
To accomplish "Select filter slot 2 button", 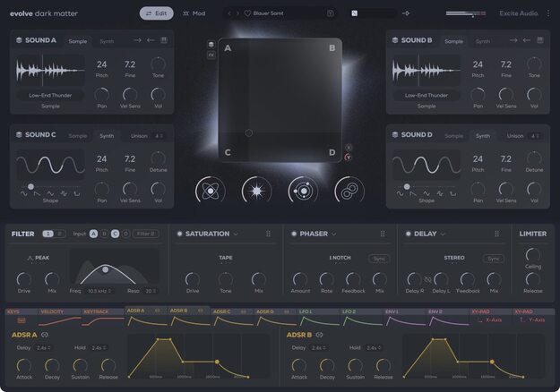I will [60, 234].
